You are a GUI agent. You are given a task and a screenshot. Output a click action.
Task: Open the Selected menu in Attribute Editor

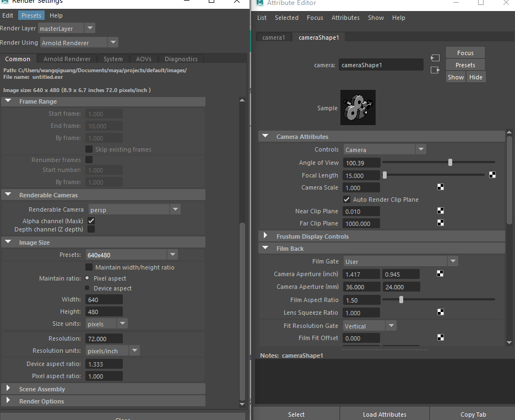tap(286, 18)
